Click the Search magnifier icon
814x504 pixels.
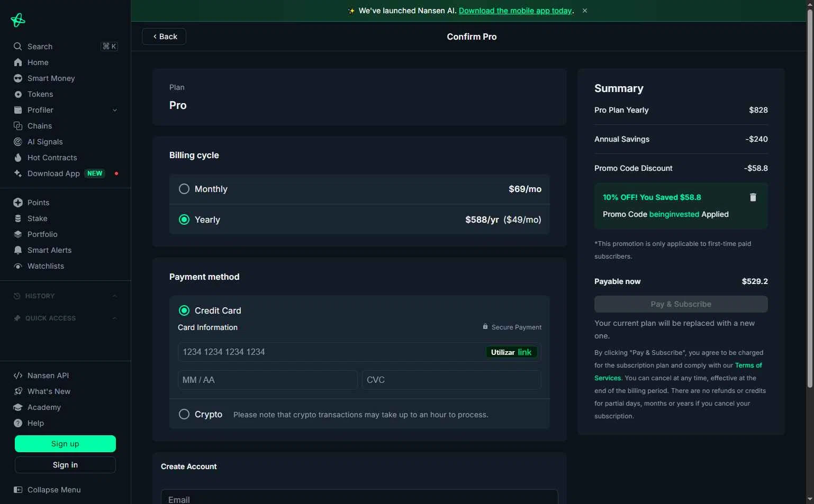18,47
